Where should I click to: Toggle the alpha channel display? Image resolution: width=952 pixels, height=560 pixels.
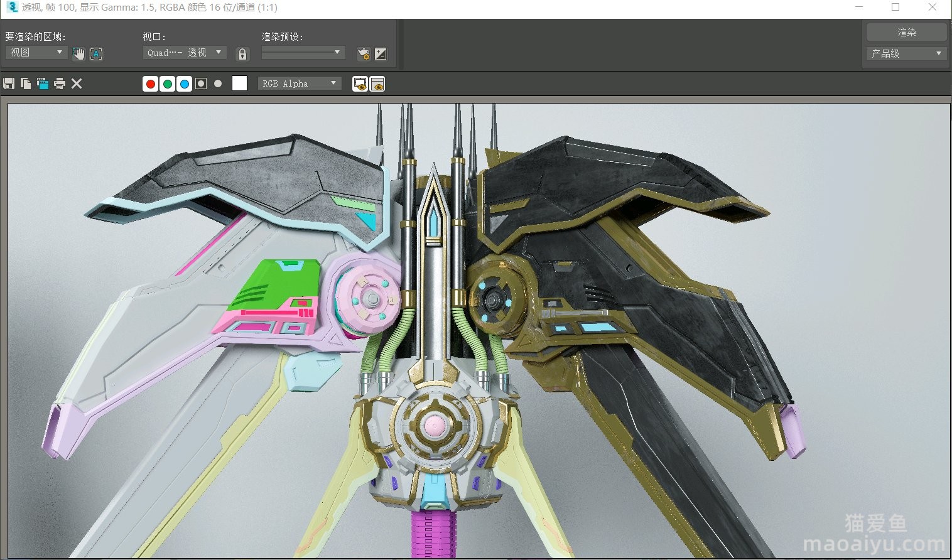tap(201, 83)
